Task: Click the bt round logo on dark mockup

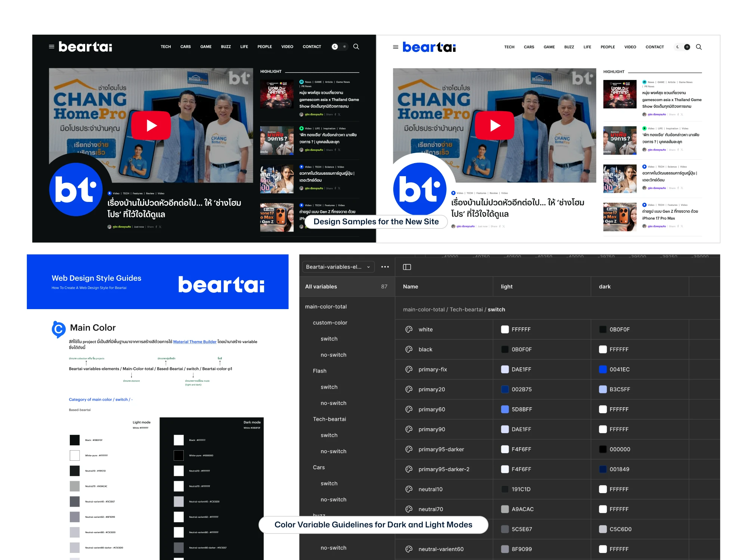Action: [x=76, y=189]
